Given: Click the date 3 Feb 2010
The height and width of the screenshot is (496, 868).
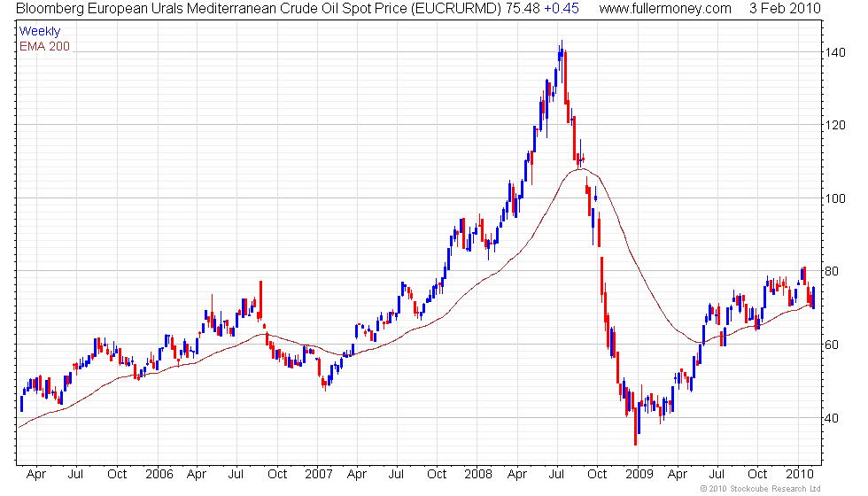Looking at the screenshot, I should tap(785, 8).
